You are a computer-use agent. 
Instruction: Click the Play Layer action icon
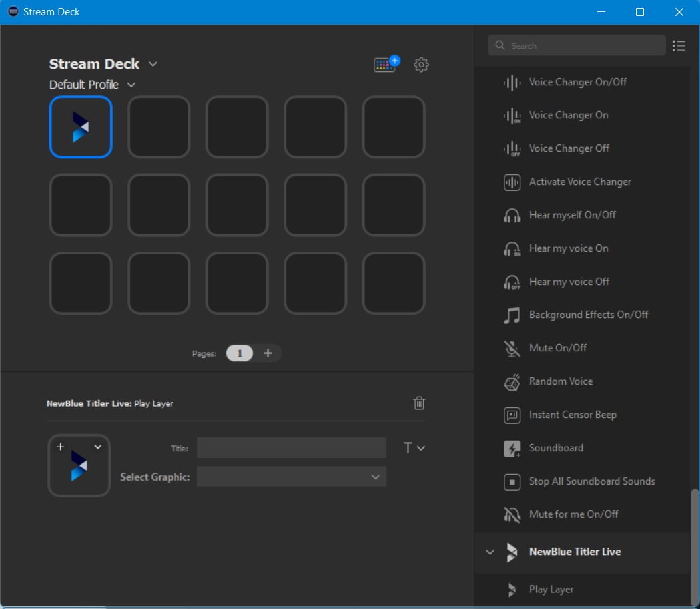click(512, 590)
